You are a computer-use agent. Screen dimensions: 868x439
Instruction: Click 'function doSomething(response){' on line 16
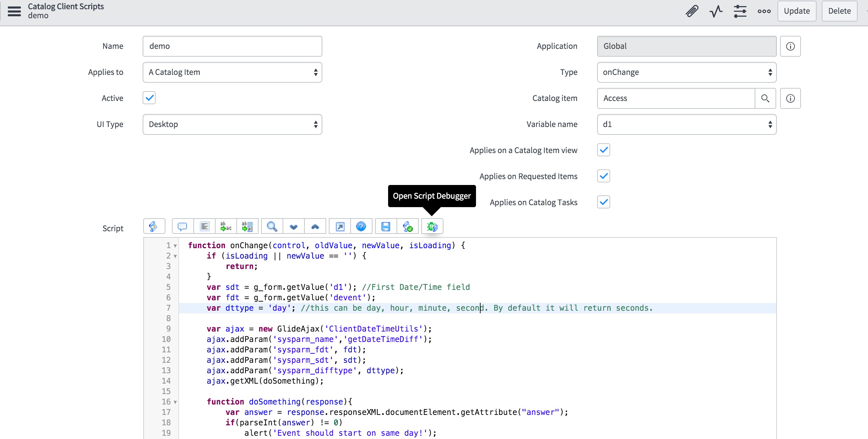(x=279, y=402)
